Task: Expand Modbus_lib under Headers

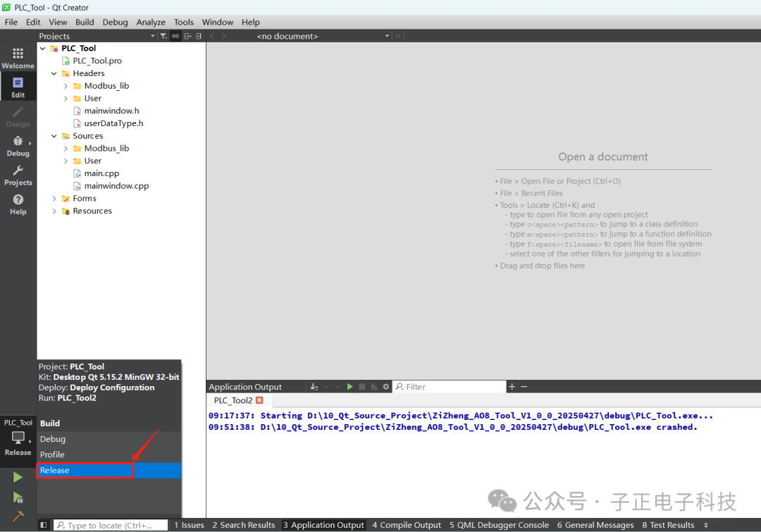Action: pyautogui.click(x=66, y=86)
